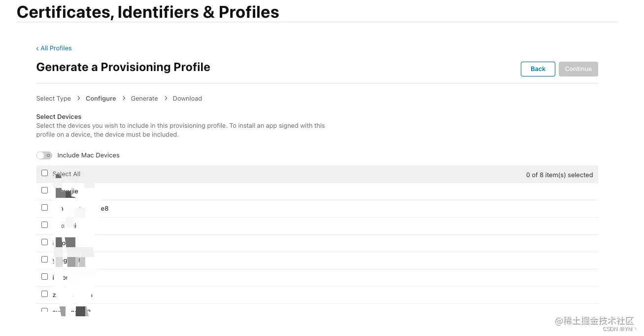The image size is (644, 336).
Task: Click the Continue button
Action: pyautogui.click(x=578, y=69)
